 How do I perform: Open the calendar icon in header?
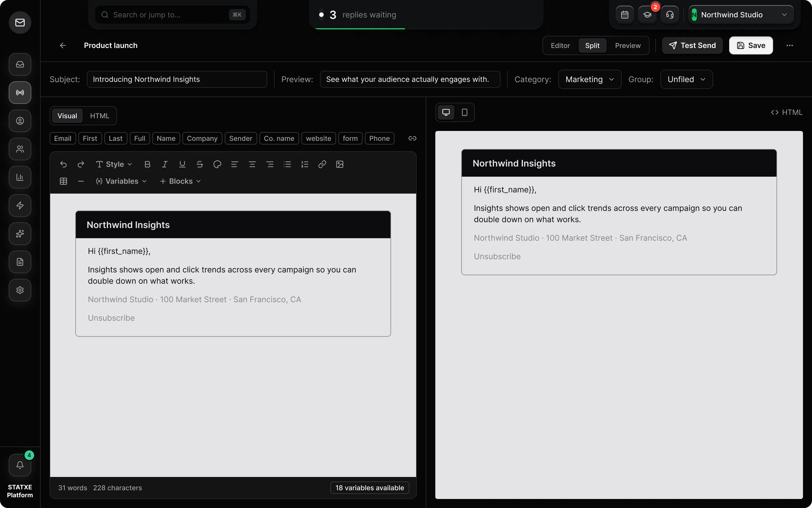[x=625, y=15]
